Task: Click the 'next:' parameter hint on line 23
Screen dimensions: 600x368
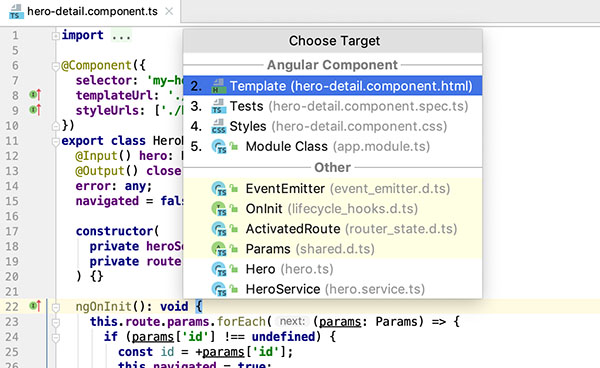Action: pos(292,321)
